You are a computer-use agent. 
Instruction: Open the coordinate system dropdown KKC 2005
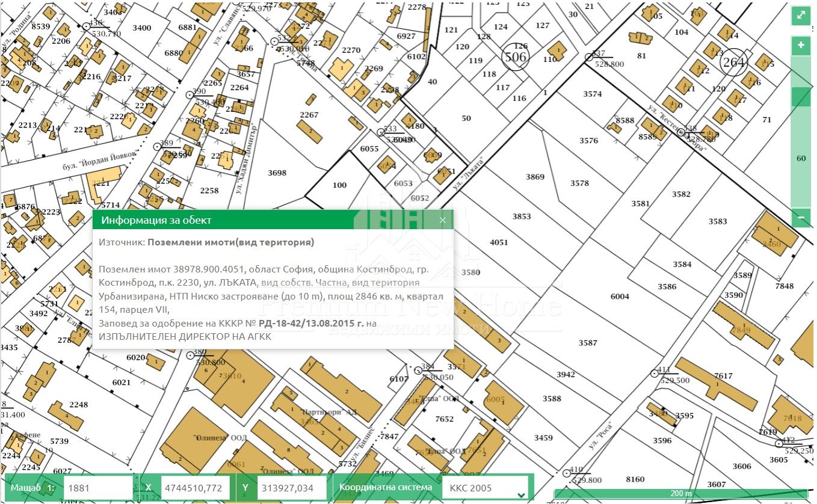[485, 488]
